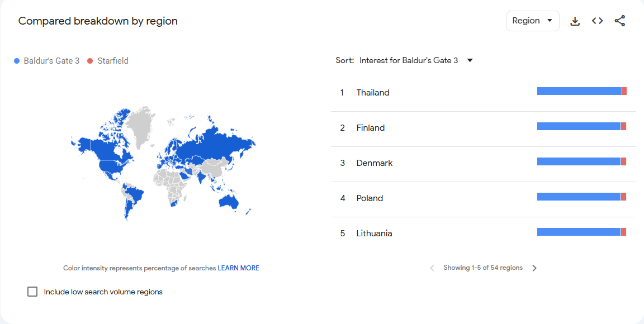Go to previous page of regions
The width and height of the screenshot is (644, 324).
coord(432,268)
